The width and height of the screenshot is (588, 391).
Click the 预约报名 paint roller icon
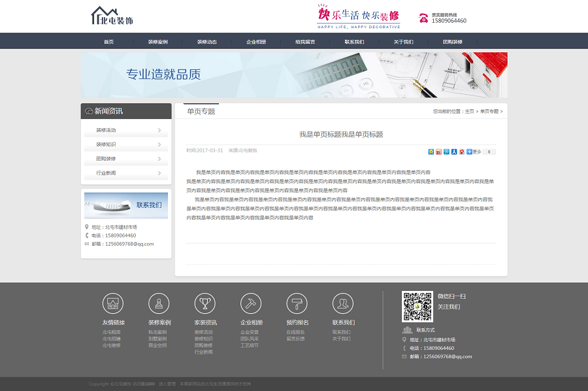coord(297,303)
